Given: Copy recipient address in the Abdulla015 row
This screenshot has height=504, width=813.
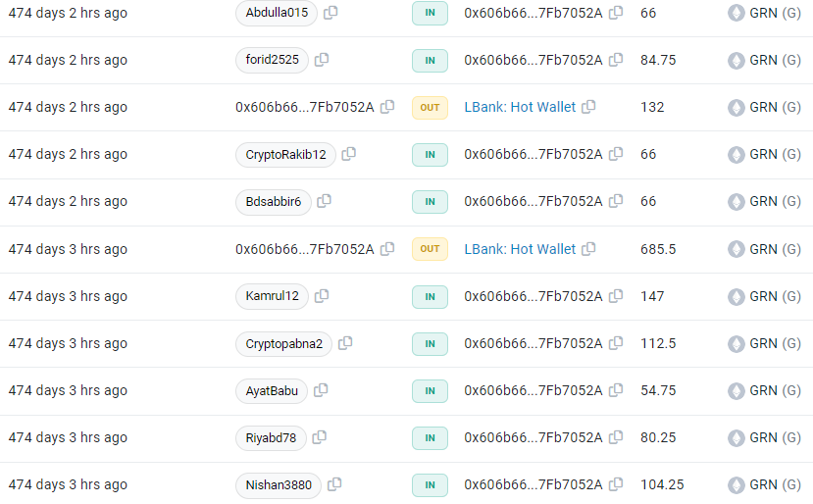Looking at the screenshot, I should click(616, 13).
